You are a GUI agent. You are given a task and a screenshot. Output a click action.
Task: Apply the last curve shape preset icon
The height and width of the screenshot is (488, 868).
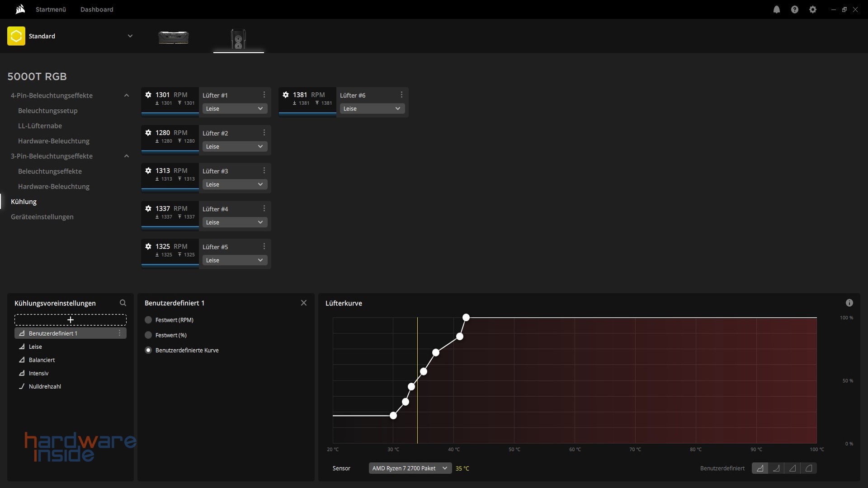click(809, 468)
